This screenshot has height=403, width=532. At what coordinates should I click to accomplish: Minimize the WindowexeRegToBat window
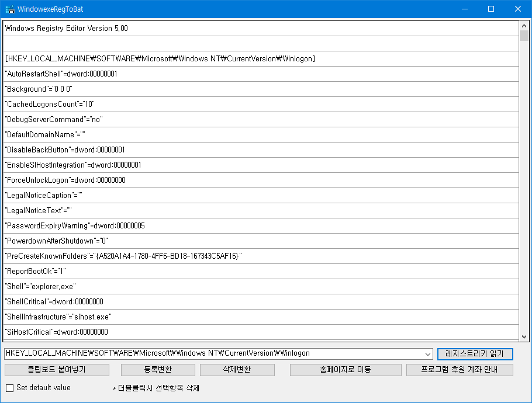pos(465,9)
